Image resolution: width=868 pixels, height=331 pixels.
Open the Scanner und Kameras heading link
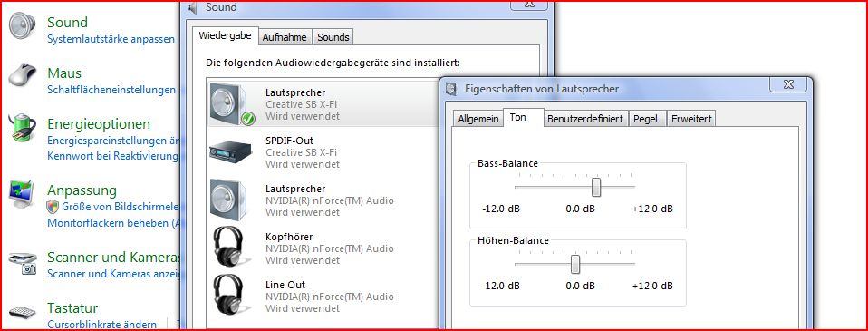[113, 258]
